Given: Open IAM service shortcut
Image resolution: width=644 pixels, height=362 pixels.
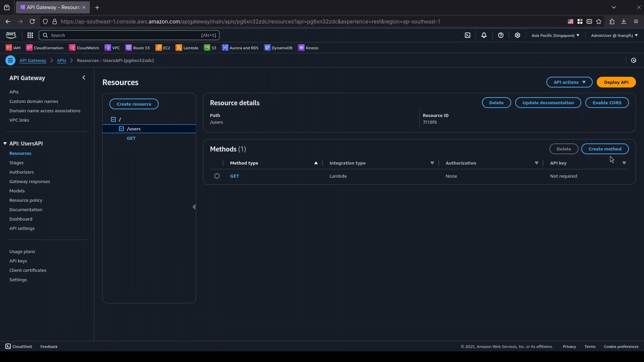Looking at the screenshot, I should coord(13,48).
